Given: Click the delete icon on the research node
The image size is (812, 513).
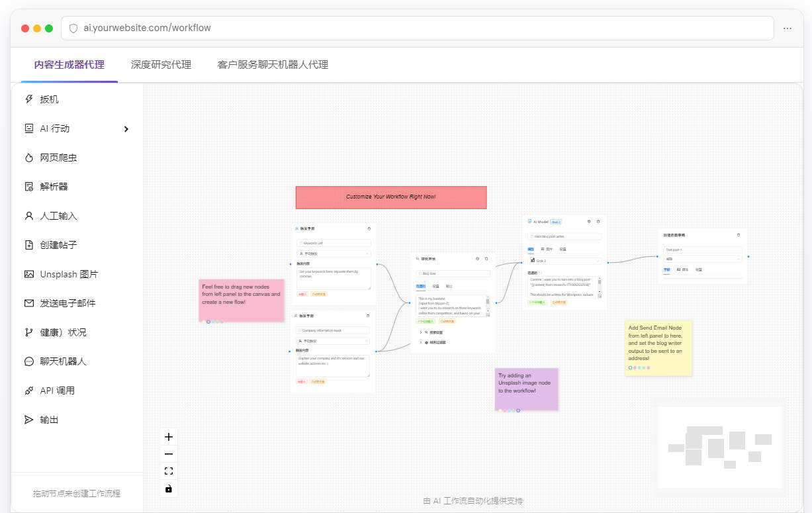Looking at the screenshot, I should pos(486,259).
